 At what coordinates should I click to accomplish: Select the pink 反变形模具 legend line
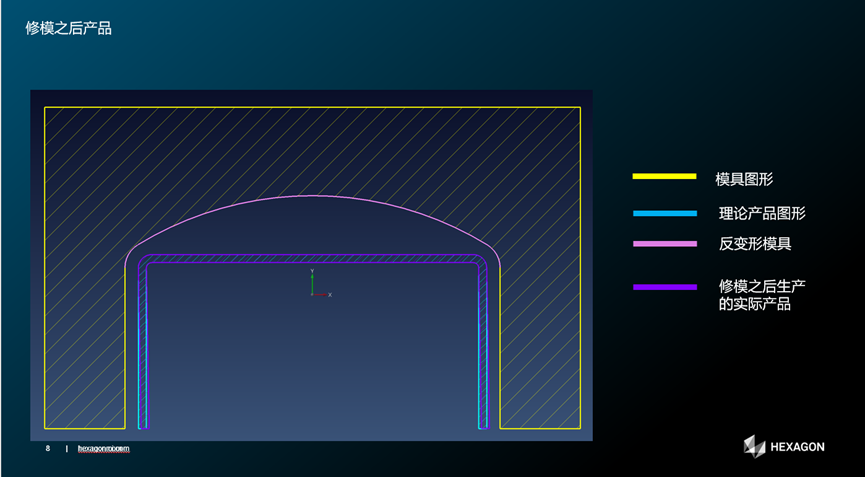coord(664,244)
